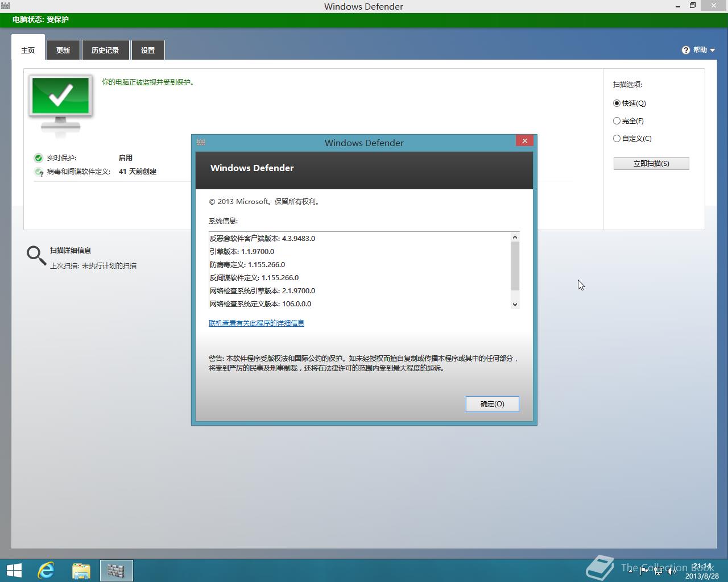This screenshot has height=582, width=728.
Task: Click the scan details magnifier icon
Action: (x=36, y=256)
